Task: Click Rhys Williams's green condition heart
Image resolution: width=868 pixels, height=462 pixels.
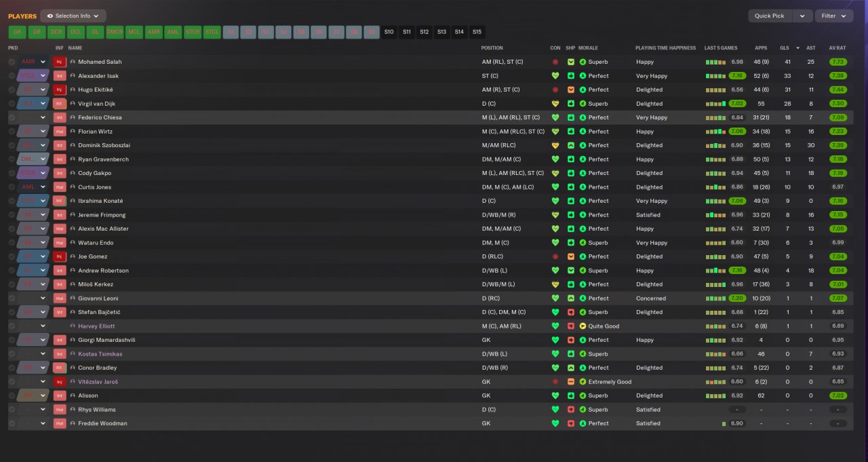Action: [555, 410]
